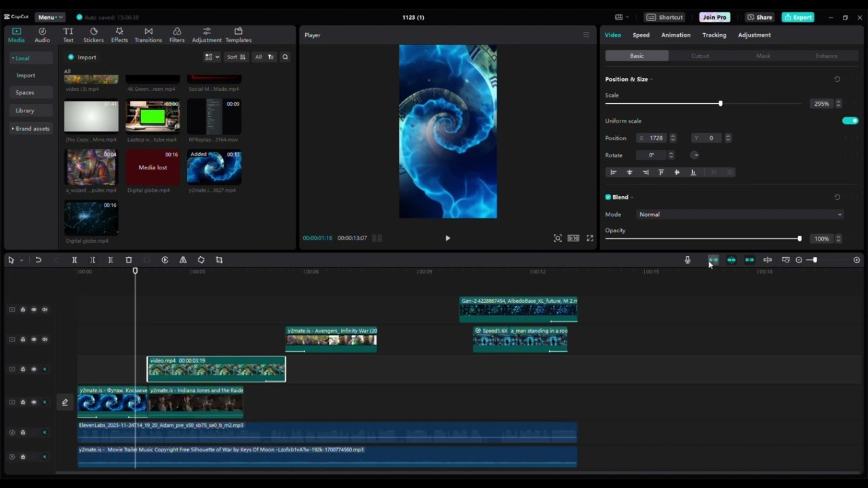868x488 pixels.
Task: Toggle the auto snapping icon in the timeline toolbar
Action: pos(732,260)
